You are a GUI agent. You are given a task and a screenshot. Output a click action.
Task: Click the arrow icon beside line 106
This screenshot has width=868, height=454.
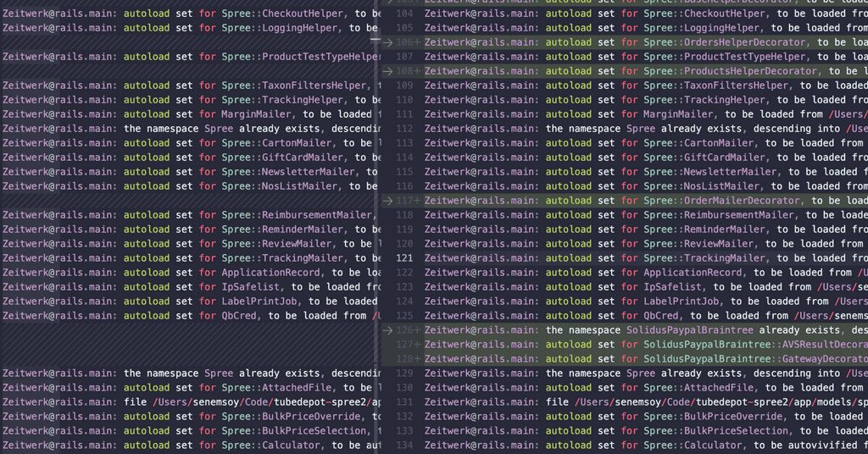[x=387, y=42]
